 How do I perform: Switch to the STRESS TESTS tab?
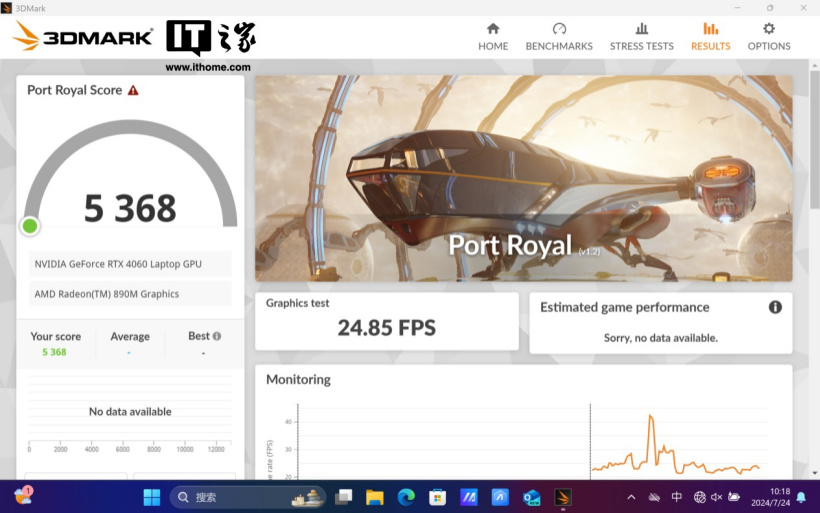click(x=641, y=36)
